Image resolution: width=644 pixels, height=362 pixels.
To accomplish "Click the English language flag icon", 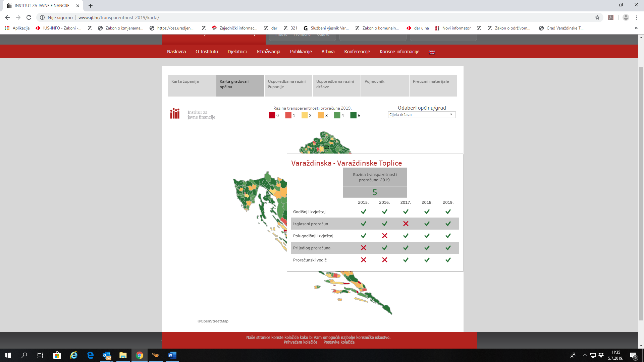I will tap(432, 52).
